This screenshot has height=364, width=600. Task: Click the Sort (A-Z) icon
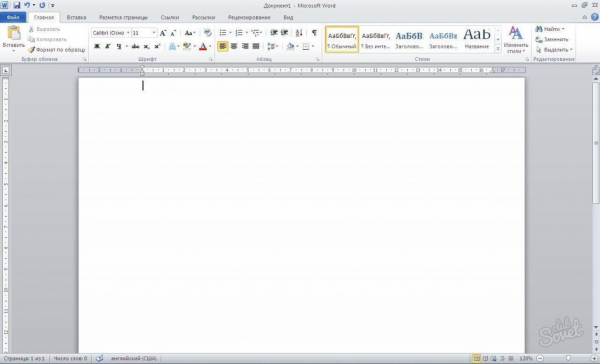pyautogui.click(x=299, y=33)
